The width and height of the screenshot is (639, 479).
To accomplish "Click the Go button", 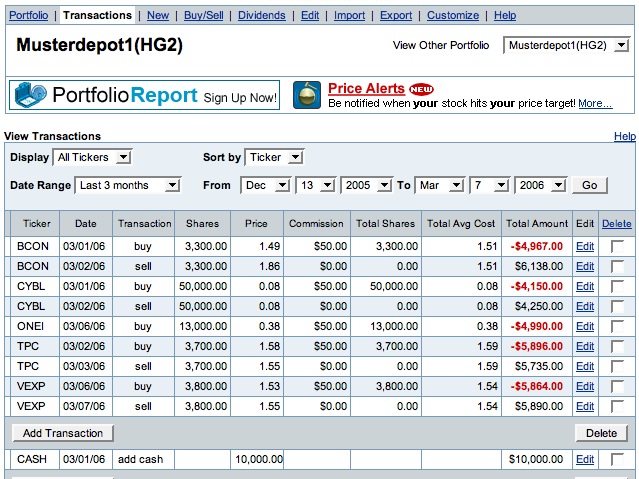I will pyautogui.click(x=590, y=185).
